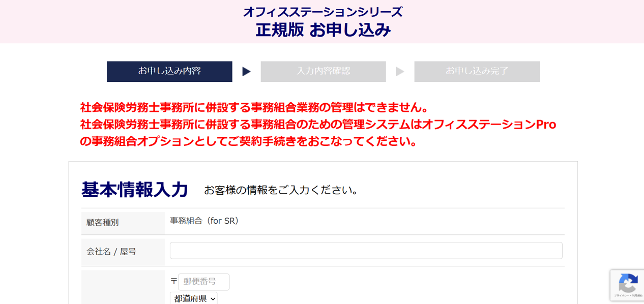
Task: Click the 顧客種別 row label
Action: pos(103,223)
